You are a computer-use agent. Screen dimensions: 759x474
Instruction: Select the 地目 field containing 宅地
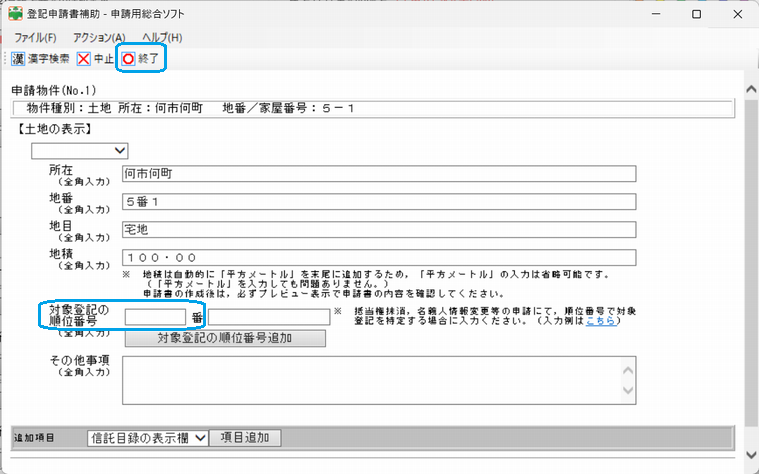(x=378, y=229)
